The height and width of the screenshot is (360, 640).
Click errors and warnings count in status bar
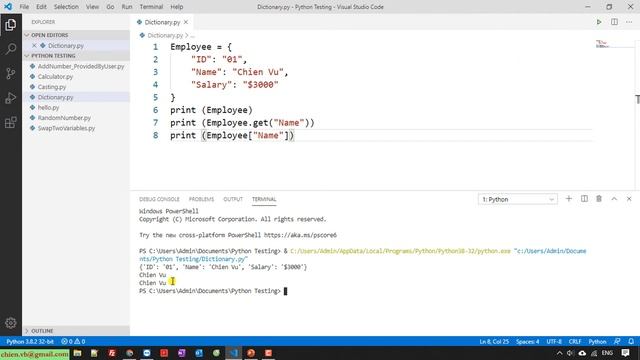point(73,341)
